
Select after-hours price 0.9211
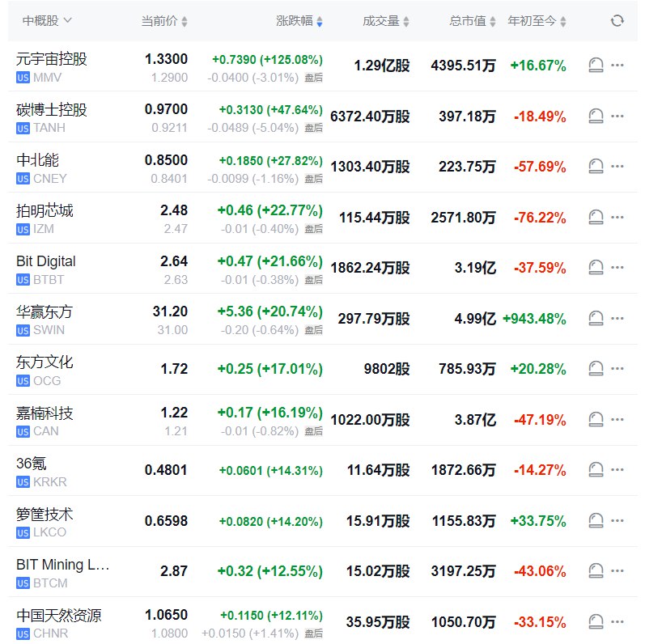click(x=169, y=128)
